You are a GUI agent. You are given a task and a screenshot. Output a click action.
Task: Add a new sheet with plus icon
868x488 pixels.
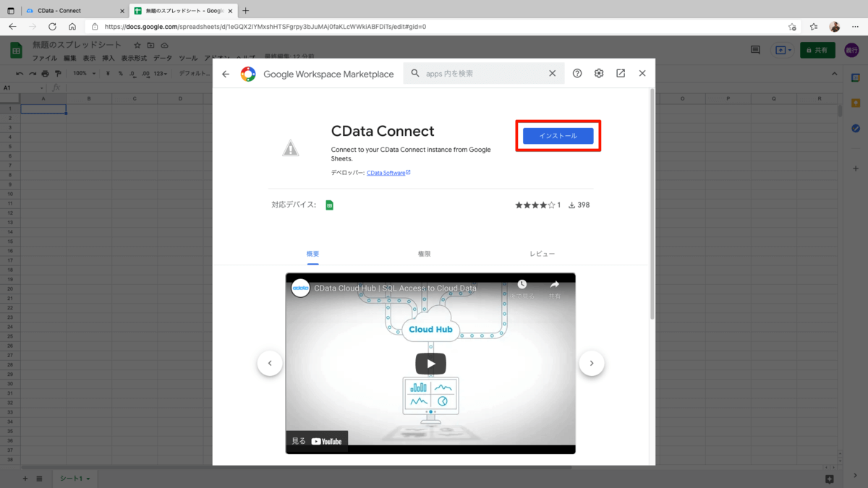click(25, 479)
